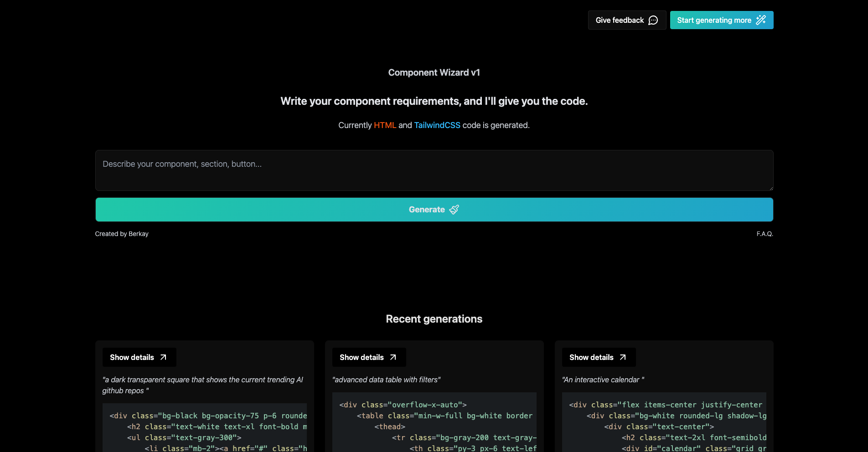The image size is (868, 452).
Task: Click the Generate button
Action: pos(434,210)
